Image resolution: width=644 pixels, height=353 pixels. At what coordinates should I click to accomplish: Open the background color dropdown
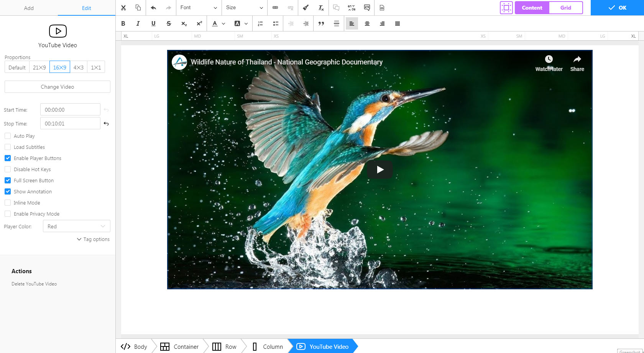[246, 23]
